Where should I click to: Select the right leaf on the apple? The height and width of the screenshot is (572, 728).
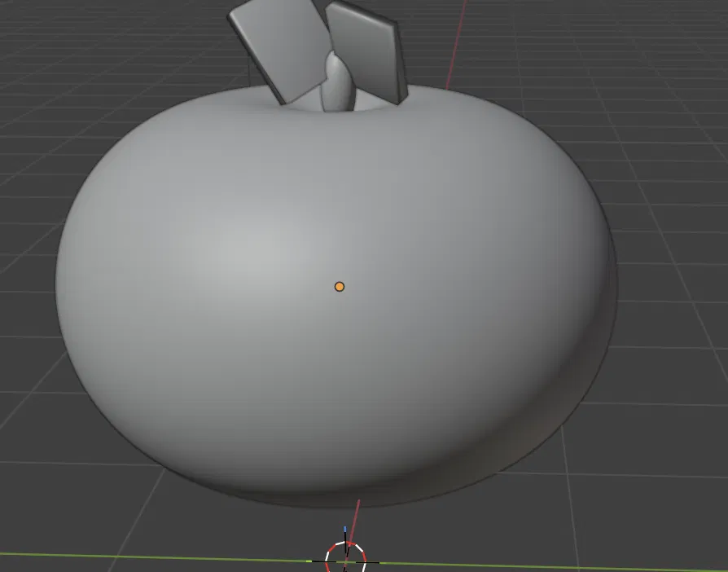click(366, 51)
